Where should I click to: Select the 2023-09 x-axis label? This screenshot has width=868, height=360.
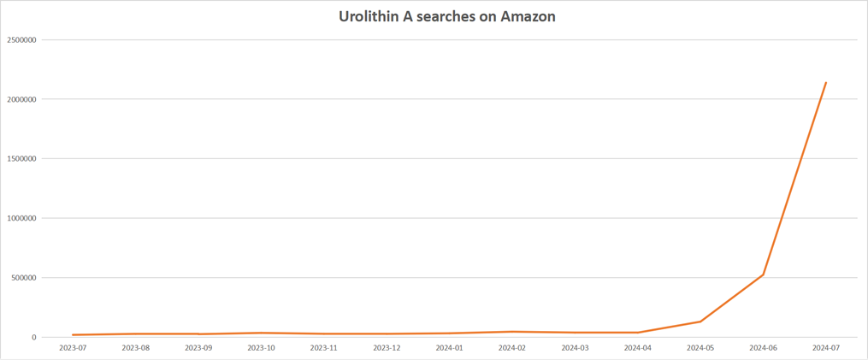[198, 348]
